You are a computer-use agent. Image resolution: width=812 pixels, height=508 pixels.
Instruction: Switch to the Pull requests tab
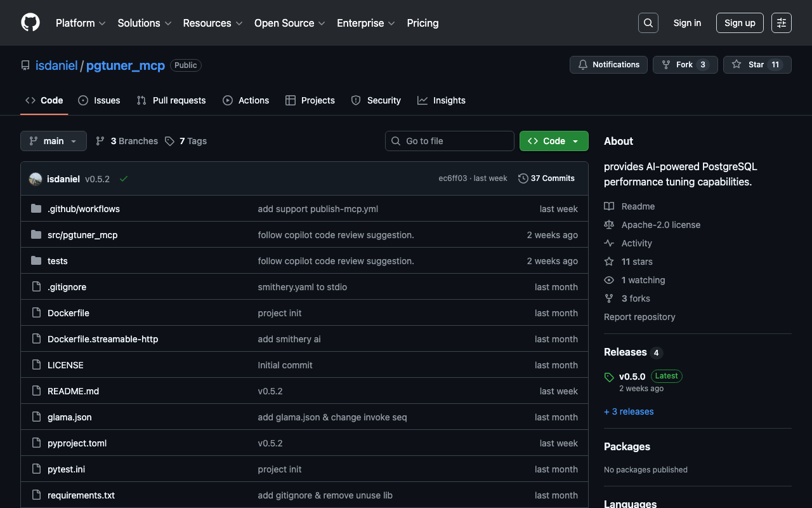pyautogui.click(x=171, y=100)
